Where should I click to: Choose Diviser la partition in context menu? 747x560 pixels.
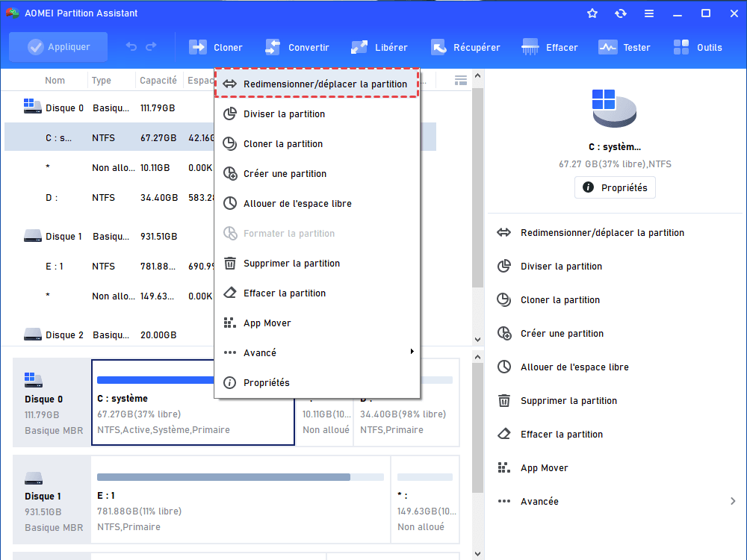(317, 113)
